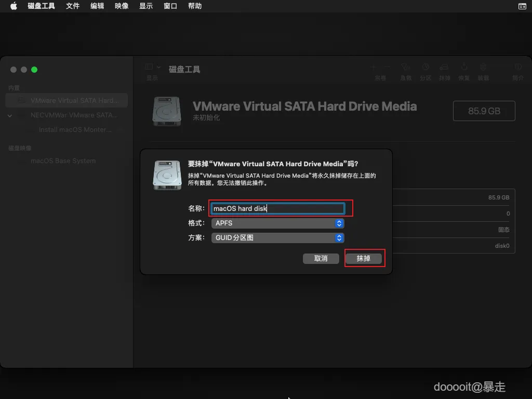Click the 抹掉 button in the dialog
The image size is (532, 399).
[364, 259]
